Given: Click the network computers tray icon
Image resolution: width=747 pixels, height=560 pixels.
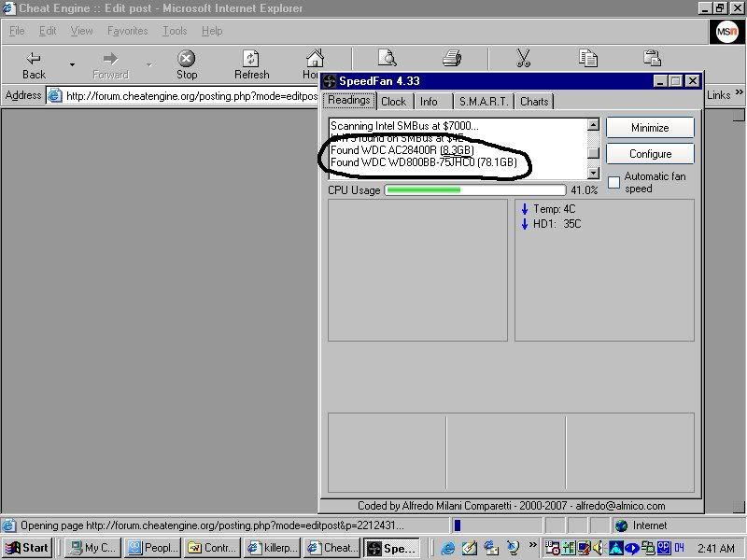Looking at the screenshot, I should pos(647,548).
